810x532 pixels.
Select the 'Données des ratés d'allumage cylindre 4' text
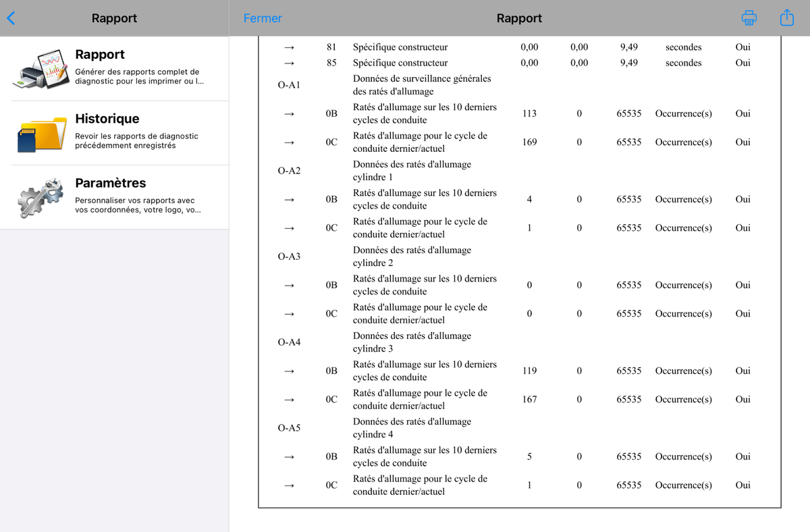(412, 428)
